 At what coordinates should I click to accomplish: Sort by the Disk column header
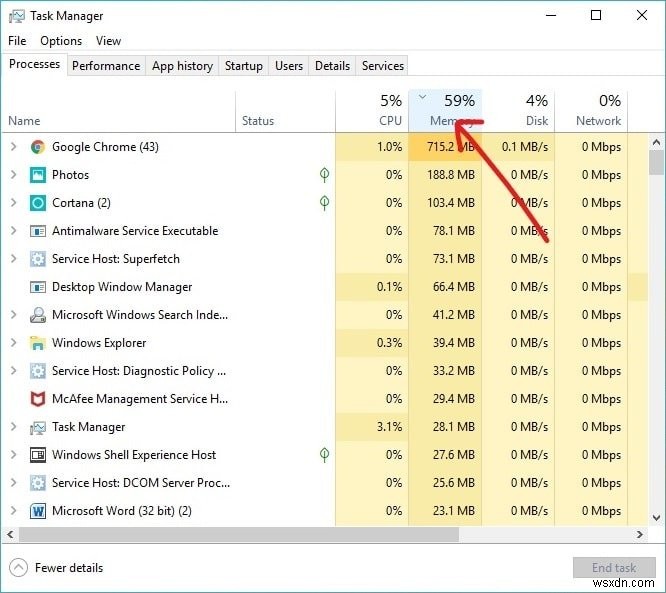518,111
